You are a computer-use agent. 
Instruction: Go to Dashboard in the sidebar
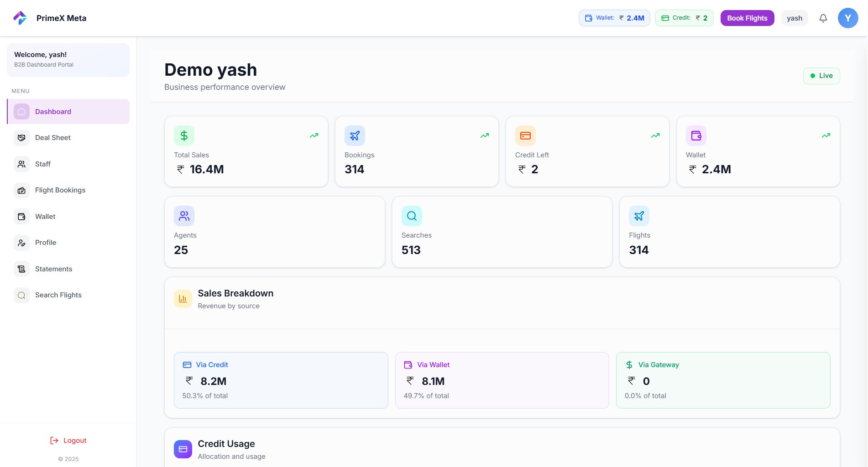(x=68, y=112)
